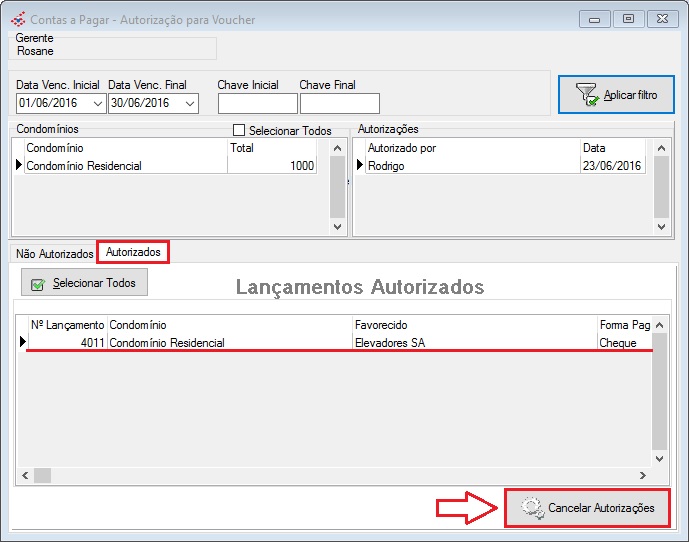Screen dimensions: 689x542
Task: Switch to the Não Autorizados tab
Action: [55, 254]
